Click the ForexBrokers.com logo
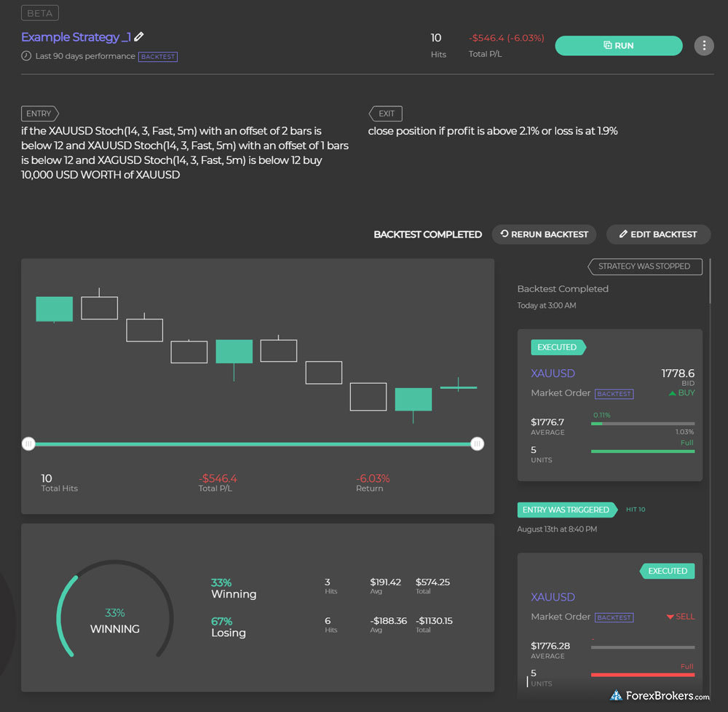Screen dimensions: 728x712 coord(660,696)
